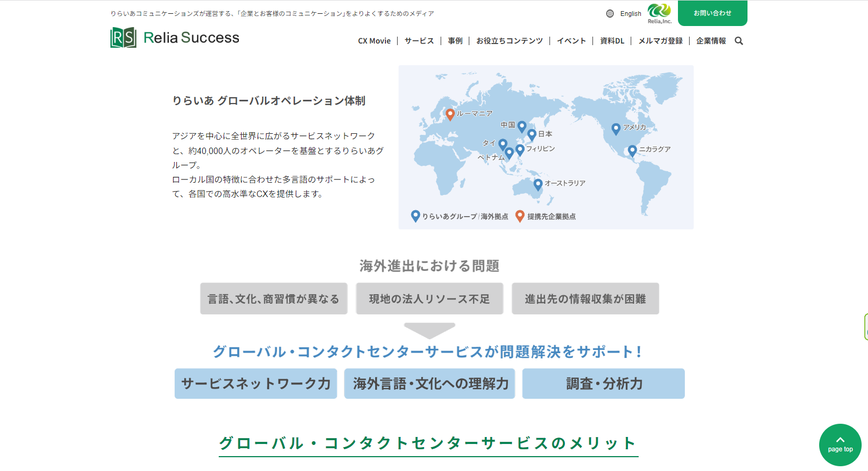Screen dimensions: 868x471
Task: Click the りらいあ グローバルオペレーション体制 heading
Action: (269, 101)
